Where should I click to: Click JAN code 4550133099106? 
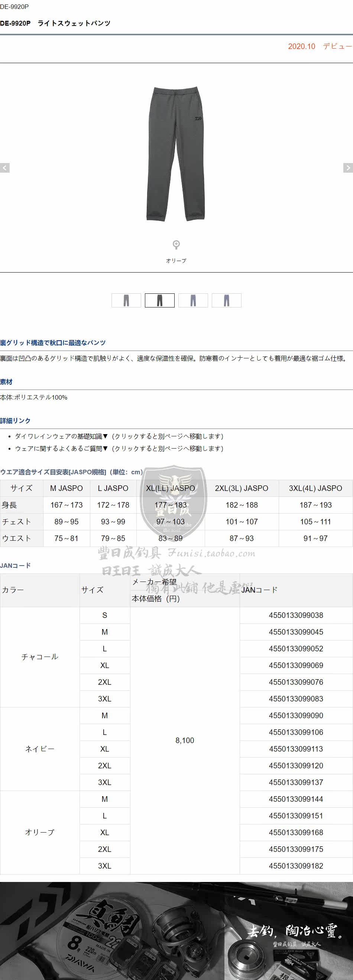296,733
